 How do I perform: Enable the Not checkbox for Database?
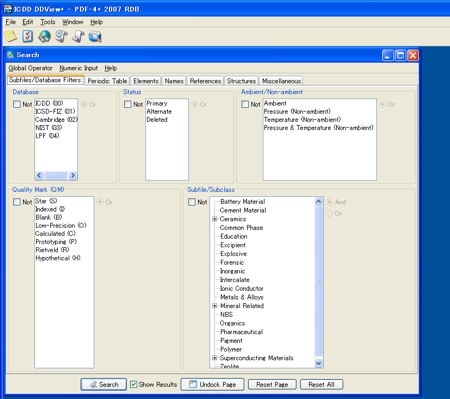pos(17,104)
